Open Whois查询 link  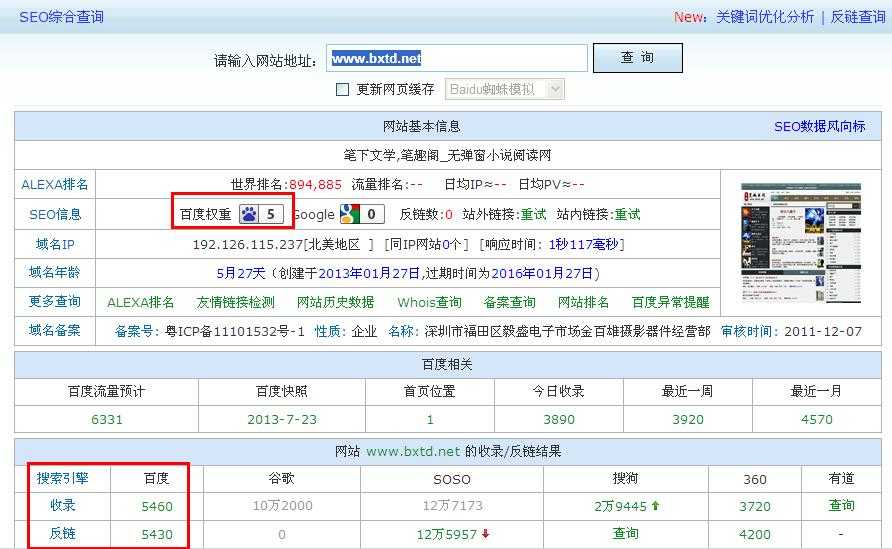[430, 302]
